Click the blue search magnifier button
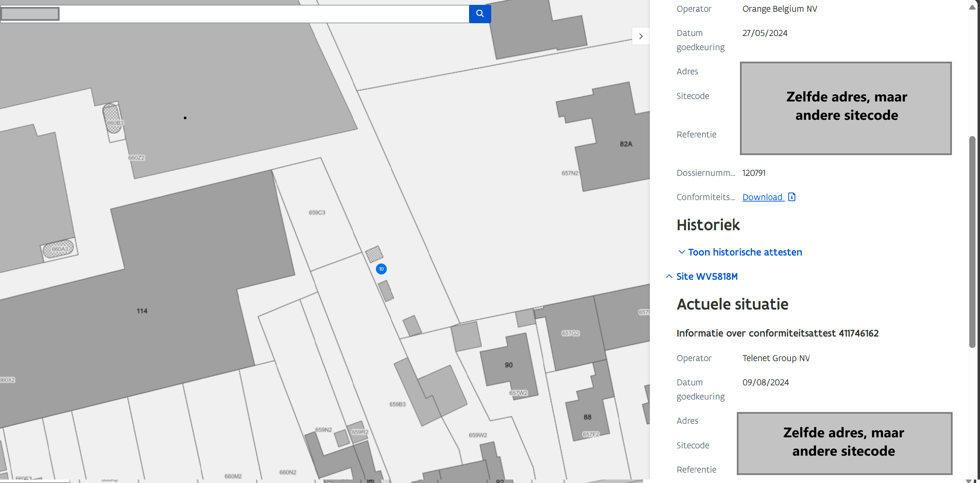 480,14
